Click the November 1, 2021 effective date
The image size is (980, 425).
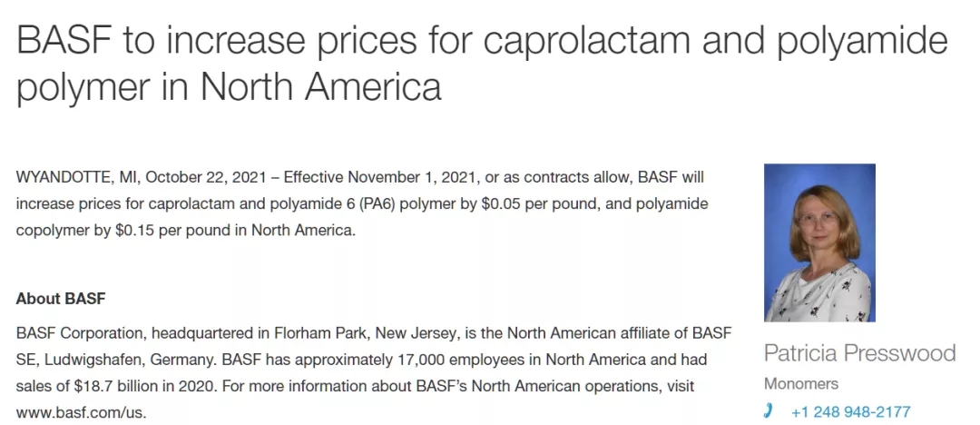coord(413,177)
